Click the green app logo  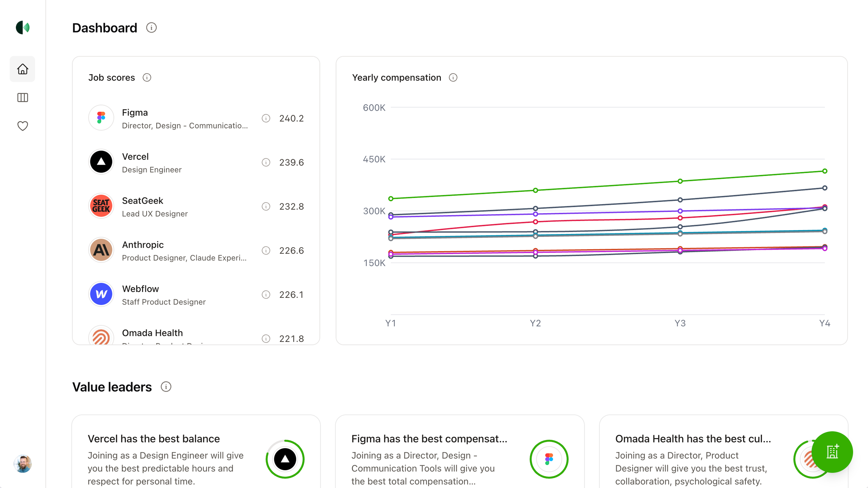(x=23, y=27)
